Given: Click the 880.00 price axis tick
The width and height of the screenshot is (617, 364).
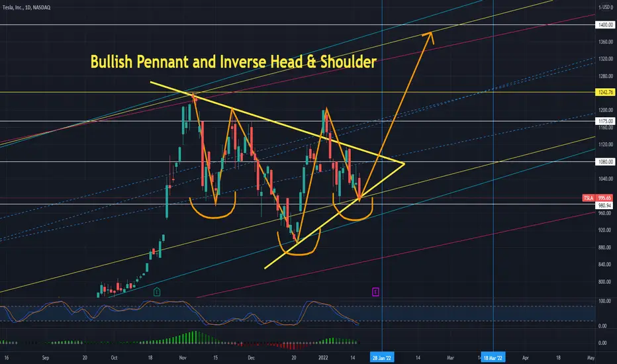Looking at the screenshot, I should coord(606,247).
